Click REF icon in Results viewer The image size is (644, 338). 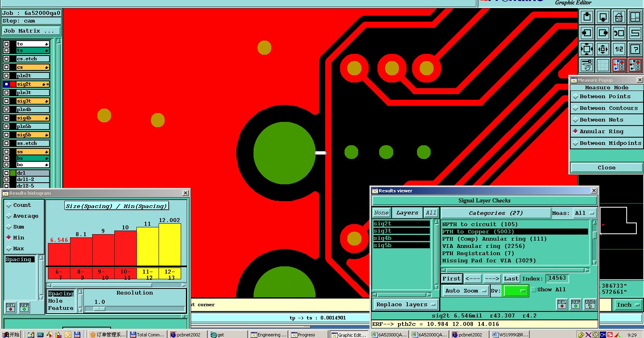(576, 304)
